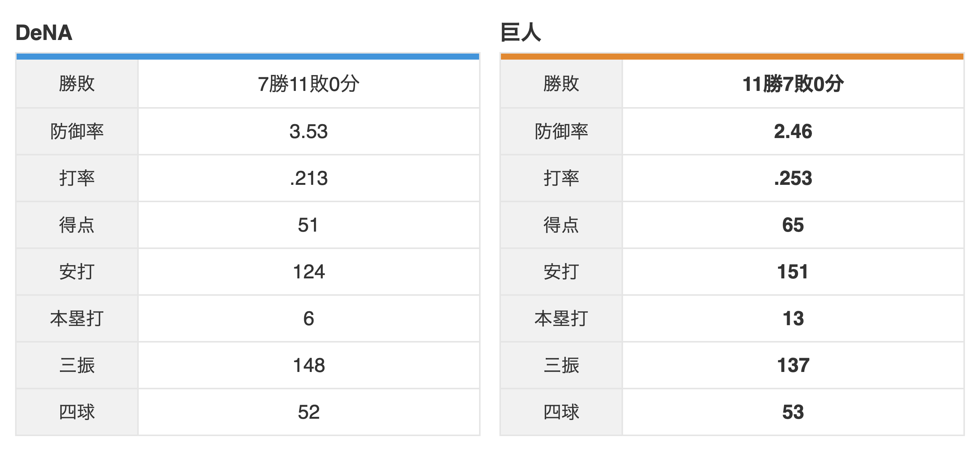Screen dimensions: 980x464
Task: Select DeNA's 得点 value 51
Action: [x=309, y=225]
